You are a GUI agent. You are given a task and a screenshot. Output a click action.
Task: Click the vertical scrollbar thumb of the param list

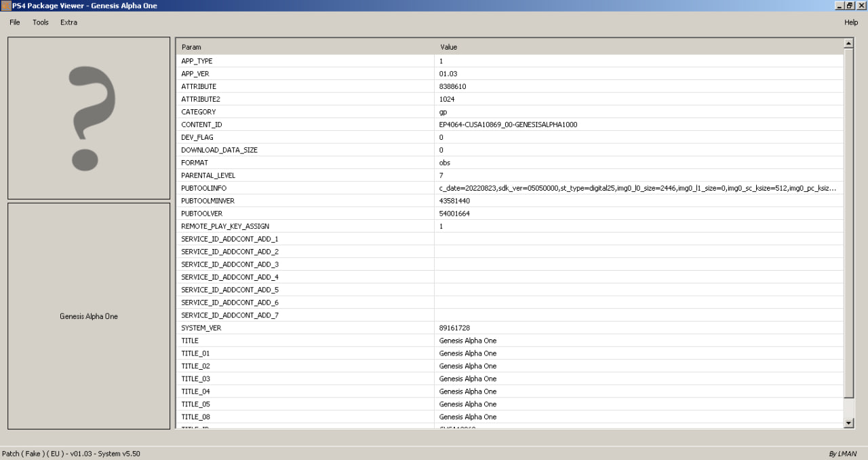tap(848, 223)
